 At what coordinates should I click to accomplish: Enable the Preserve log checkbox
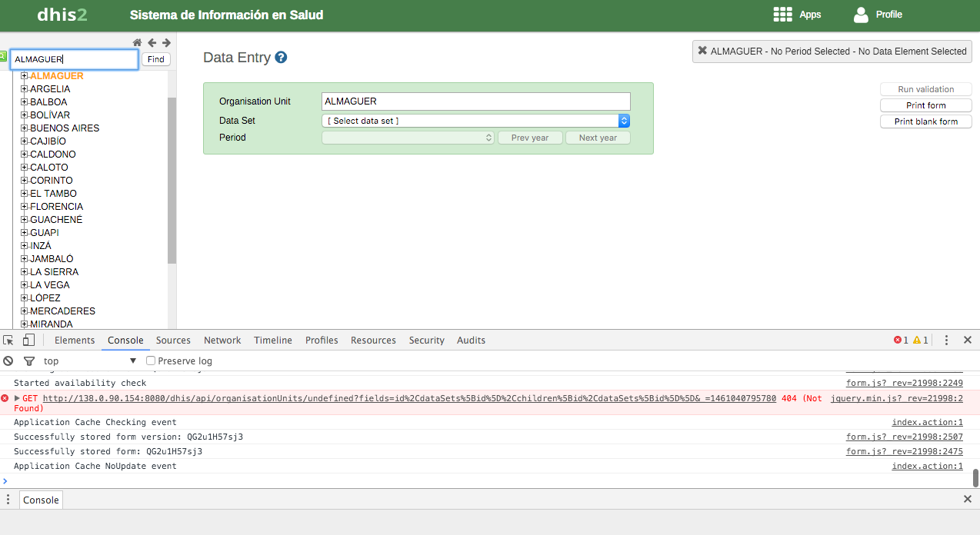click(x=151, y=361)
